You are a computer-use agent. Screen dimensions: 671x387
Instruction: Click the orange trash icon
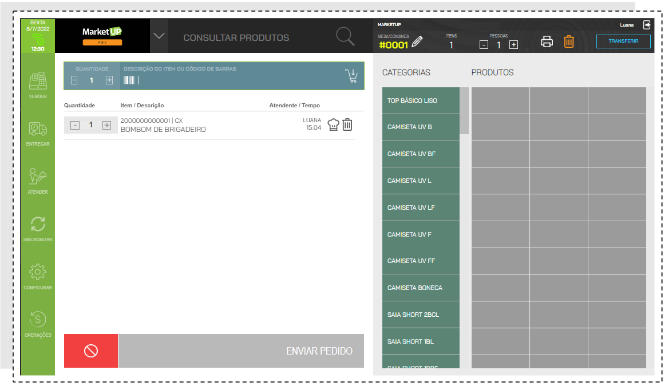click(569, 42)
